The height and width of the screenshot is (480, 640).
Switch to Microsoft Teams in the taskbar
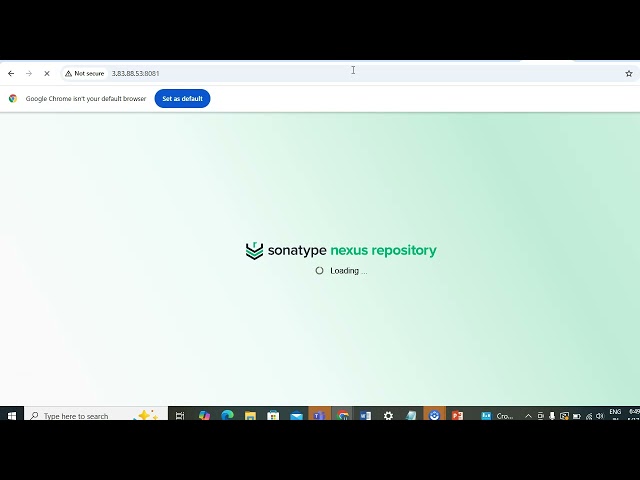319,415
